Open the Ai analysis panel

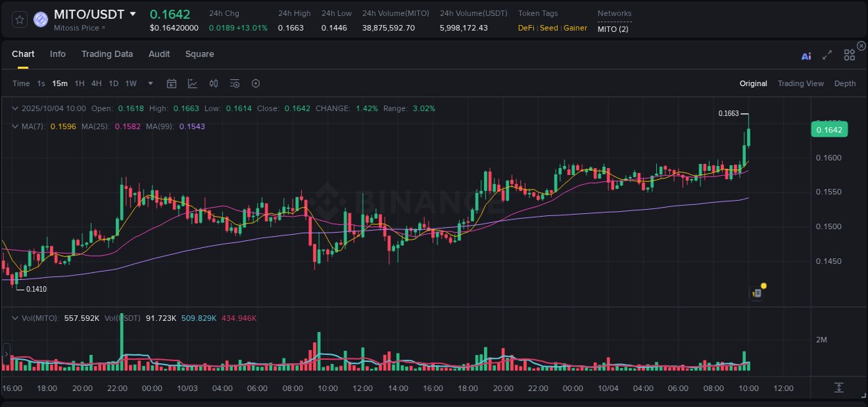[x=806, y=56]
